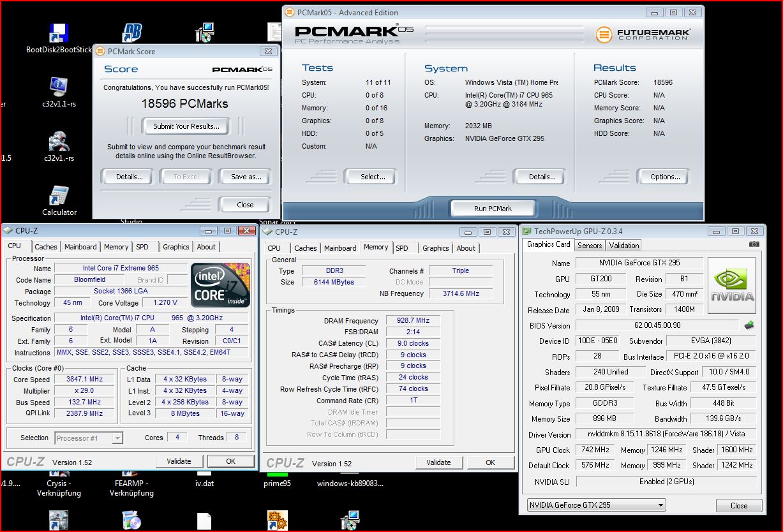The width and height of the screenshot is (783, 532).
Task: Click Select... under Tests in PCMark05
Action: [373, 177]
